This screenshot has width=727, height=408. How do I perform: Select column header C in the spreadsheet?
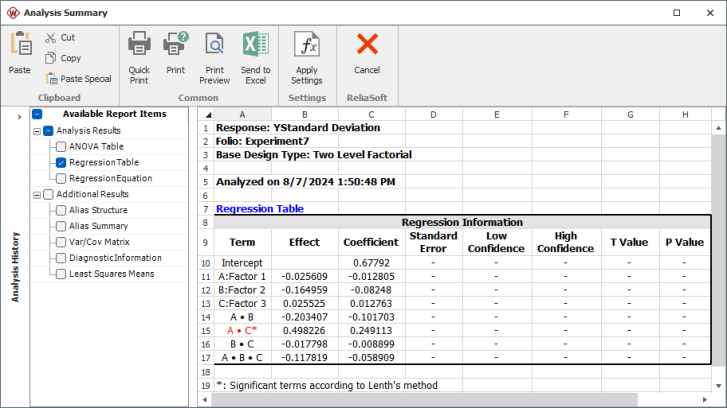coord(371,115)
